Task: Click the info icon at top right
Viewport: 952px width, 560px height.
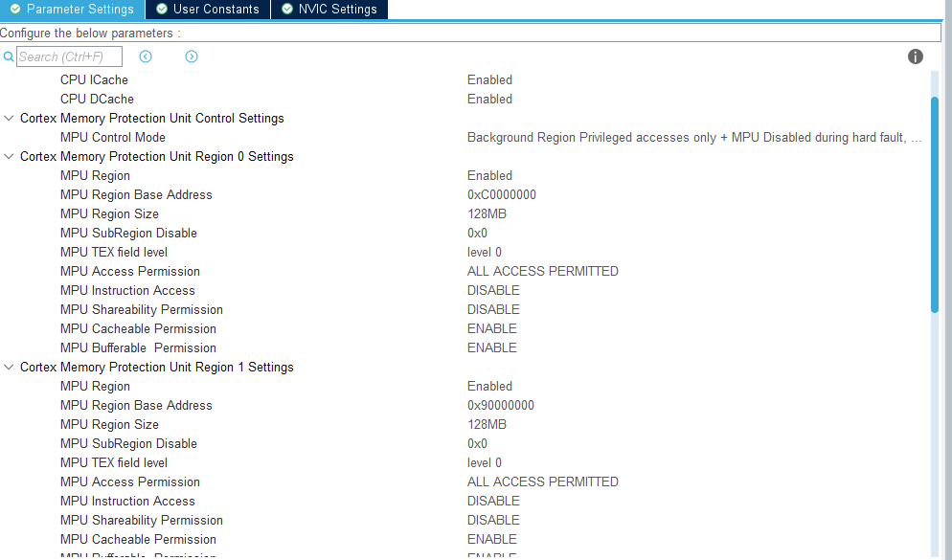Action: 916,56
